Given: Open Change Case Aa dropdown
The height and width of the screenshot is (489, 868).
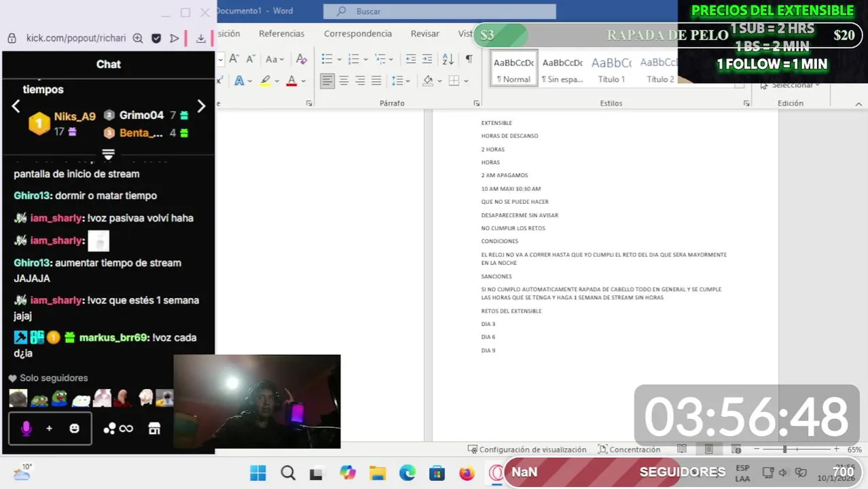Looking at the screenshot, I should tap(274, 59).
